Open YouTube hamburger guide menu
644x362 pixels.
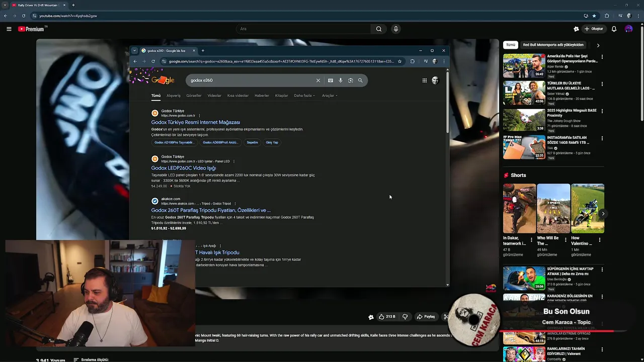(9, 29)
